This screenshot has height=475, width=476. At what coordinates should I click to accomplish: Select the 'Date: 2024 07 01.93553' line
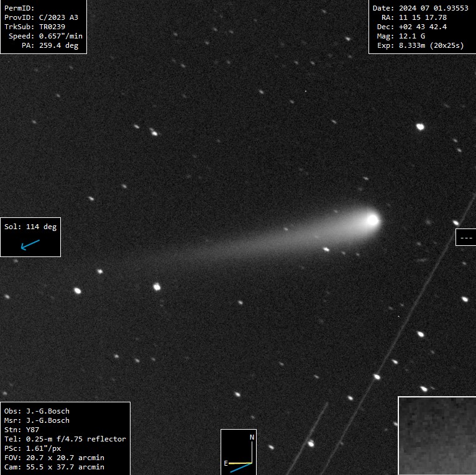tap(421, 8)
